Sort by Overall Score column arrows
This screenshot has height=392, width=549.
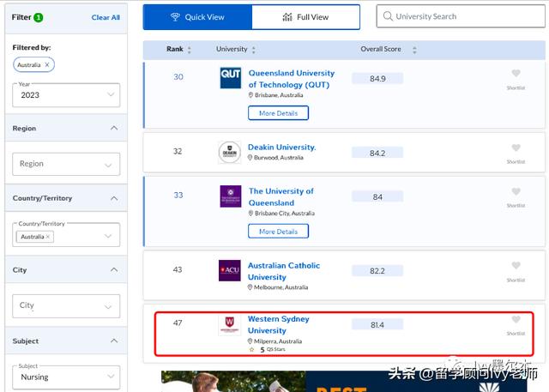[414, 50]
